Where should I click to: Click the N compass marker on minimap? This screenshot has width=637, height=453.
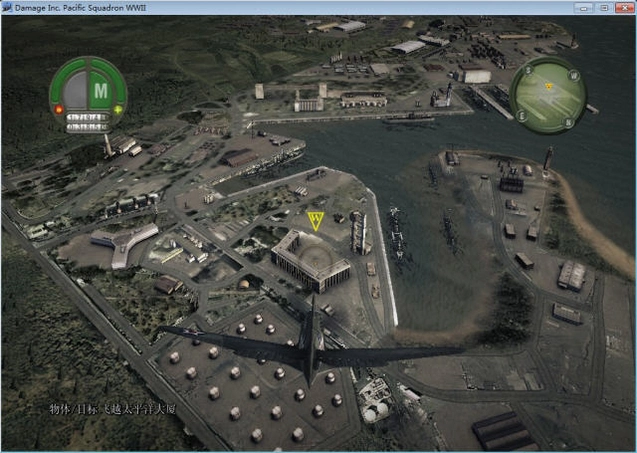(x=568, y=122)
